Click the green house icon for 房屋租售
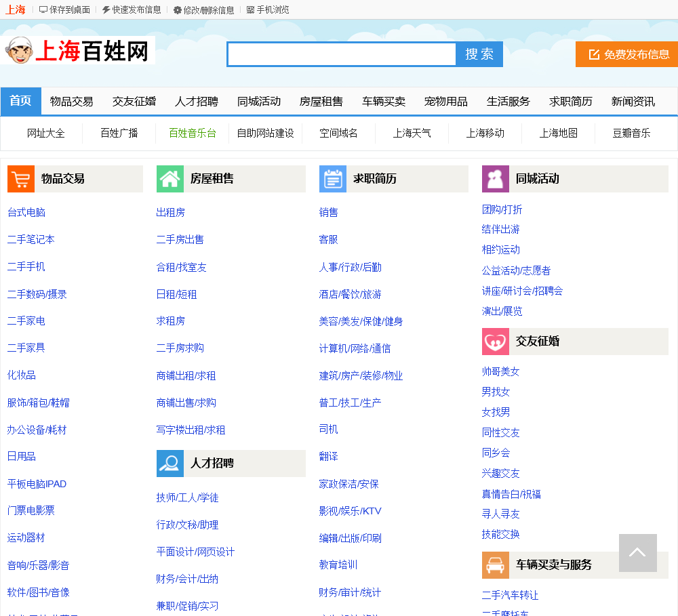 169,179
